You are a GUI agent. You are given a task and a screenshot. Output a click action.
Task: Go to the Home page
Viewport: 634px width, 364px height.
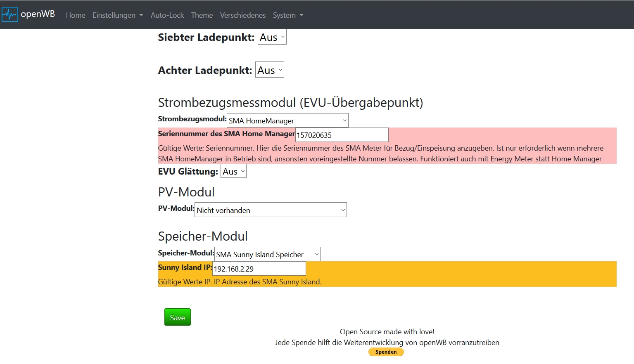click(76, 15)
